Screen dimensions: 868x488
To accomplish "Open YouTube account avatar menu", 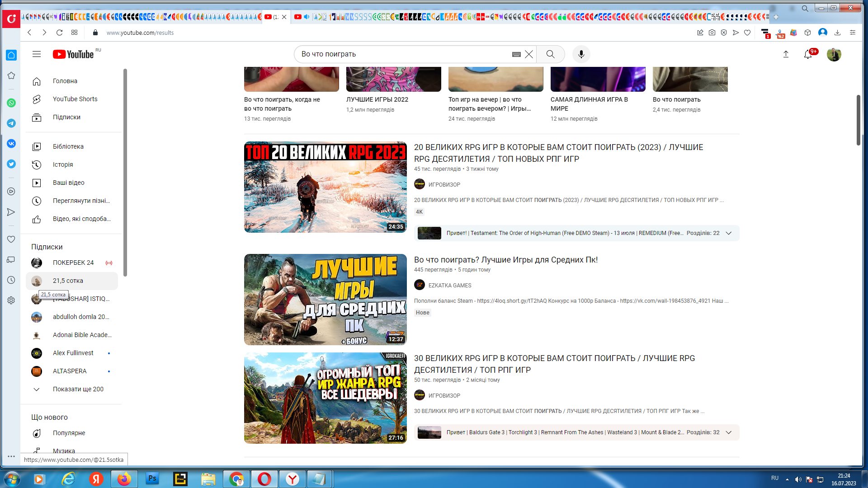I will click(x=834, y=54).
